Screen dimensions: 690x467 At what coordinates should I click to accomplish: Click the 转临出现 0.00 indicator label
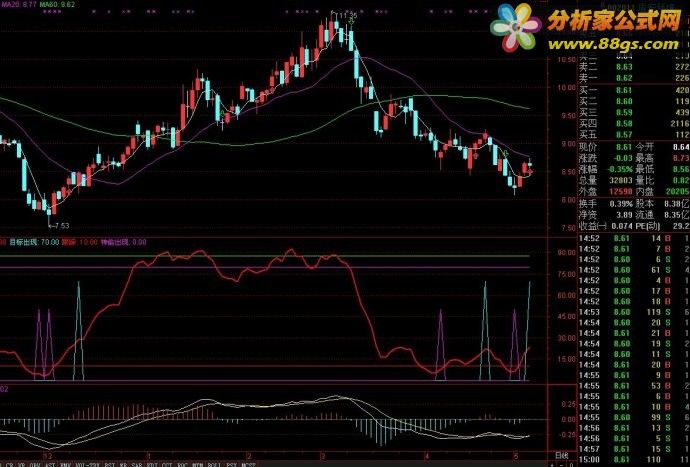point(124,242)
